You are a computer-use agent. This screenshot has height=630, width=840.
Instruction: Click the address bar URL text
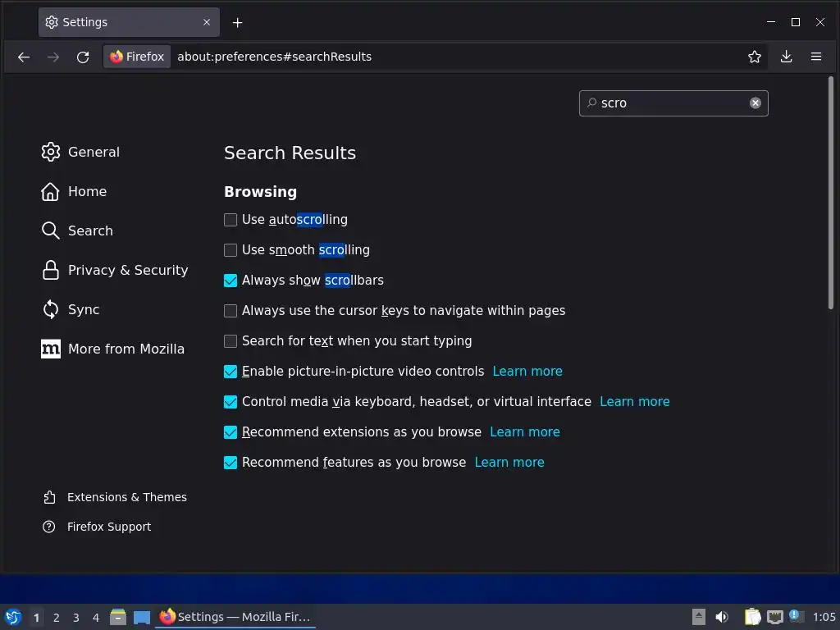(x=274, y=57)
